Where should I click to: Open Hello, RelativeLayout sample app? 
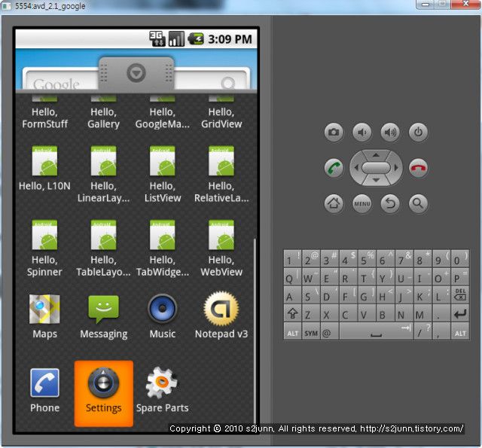click(221, 174)
